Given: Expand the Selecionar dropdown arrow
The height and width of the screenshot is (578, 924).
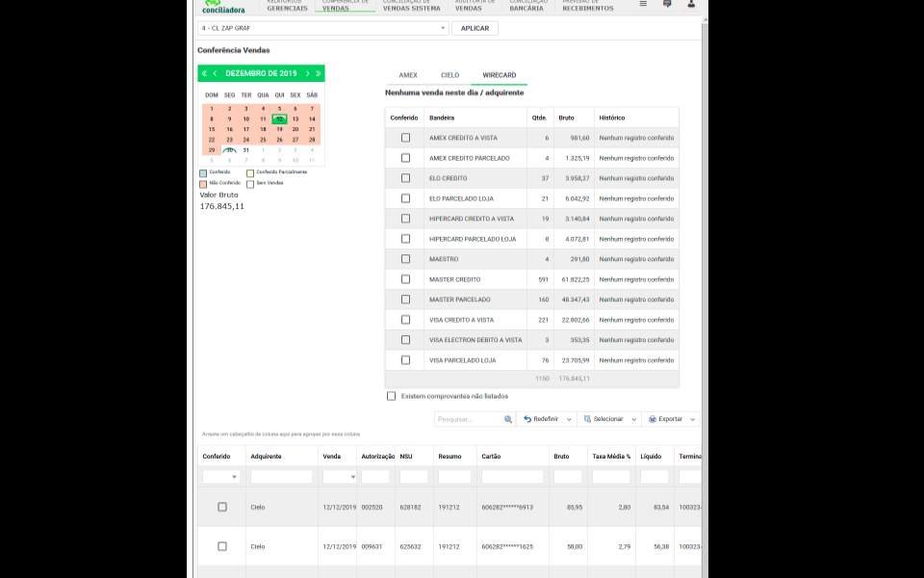Looking at the screenshot, I should tap(633, 419).
